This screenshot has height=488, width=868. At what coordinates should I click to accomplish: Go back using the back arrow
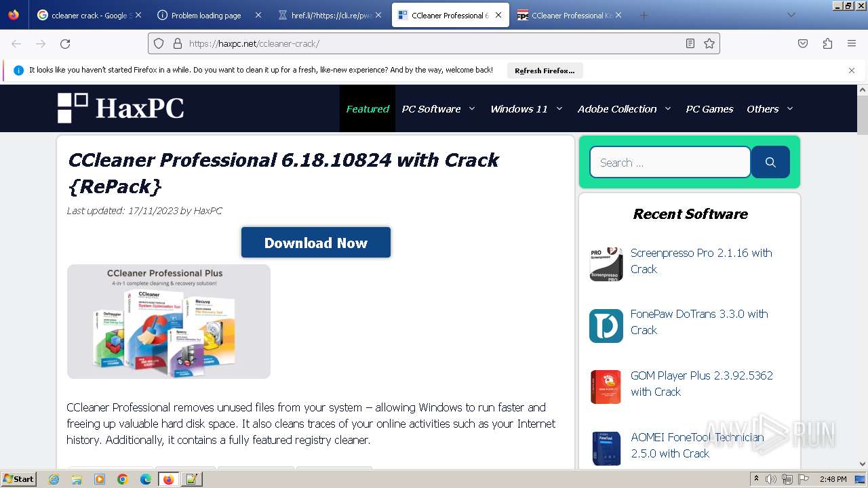[x=16, y=43]
